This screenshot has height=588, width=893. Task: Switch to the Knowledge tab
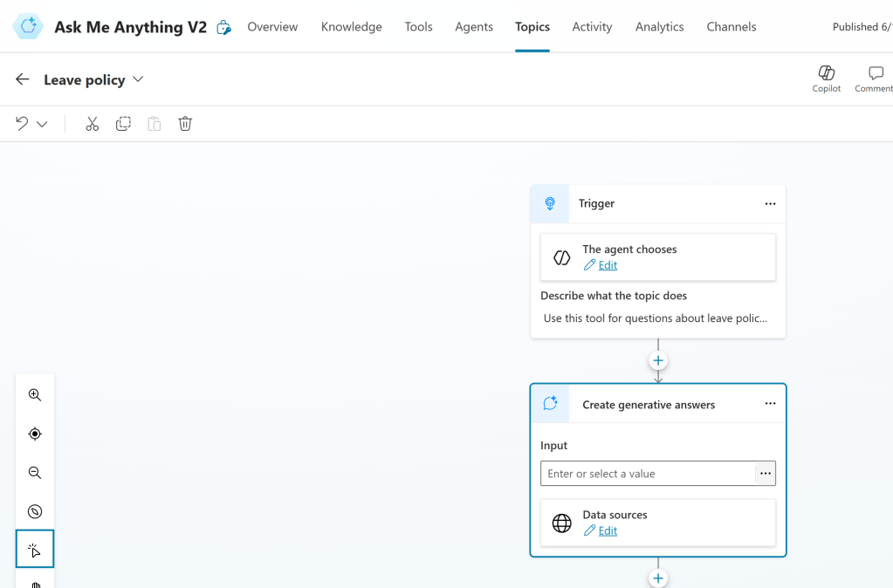(x=351, y=27)
